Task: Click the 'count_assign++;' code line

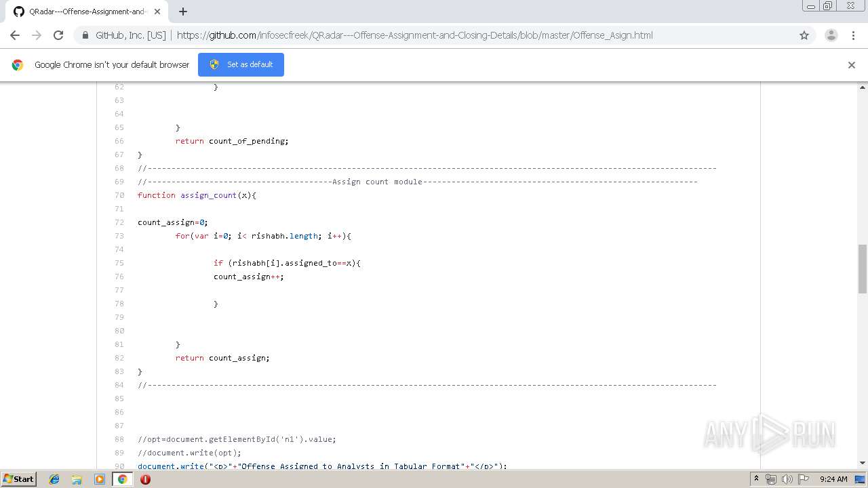Action: [x=249, y=277]
